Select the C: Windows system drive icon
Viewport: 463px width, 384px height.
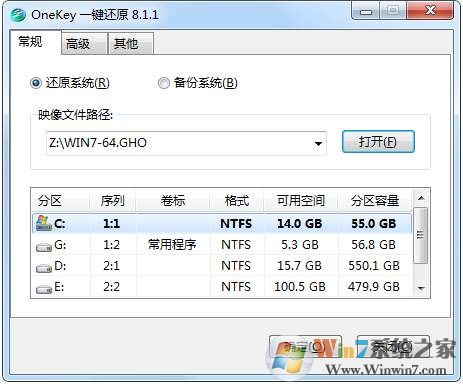44,223
